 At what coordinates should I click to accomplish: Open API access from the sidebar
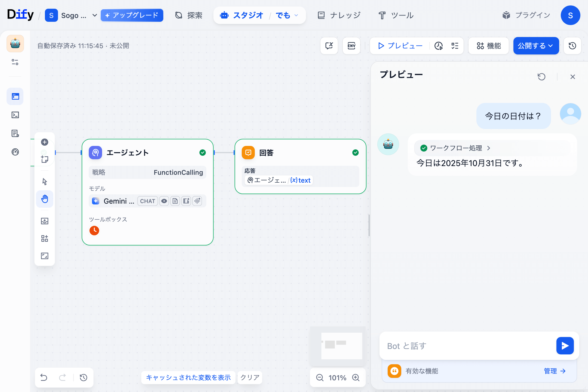point(15,115)
